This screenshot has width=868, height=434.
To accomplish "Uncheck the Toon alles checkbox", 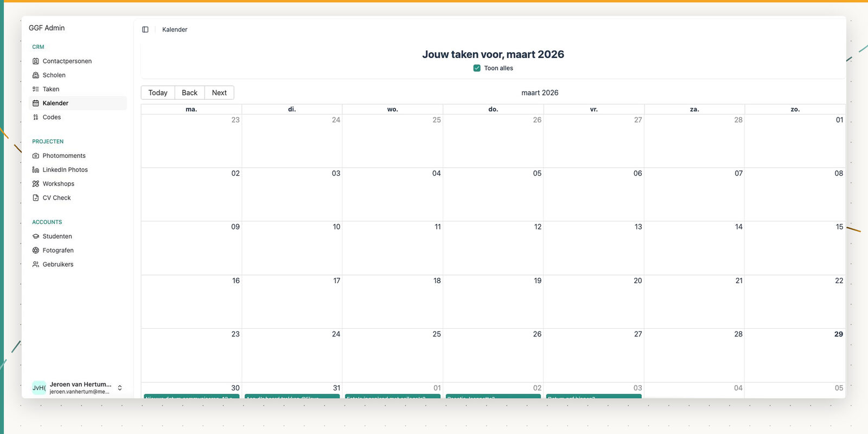I will (x=477, y=68).
